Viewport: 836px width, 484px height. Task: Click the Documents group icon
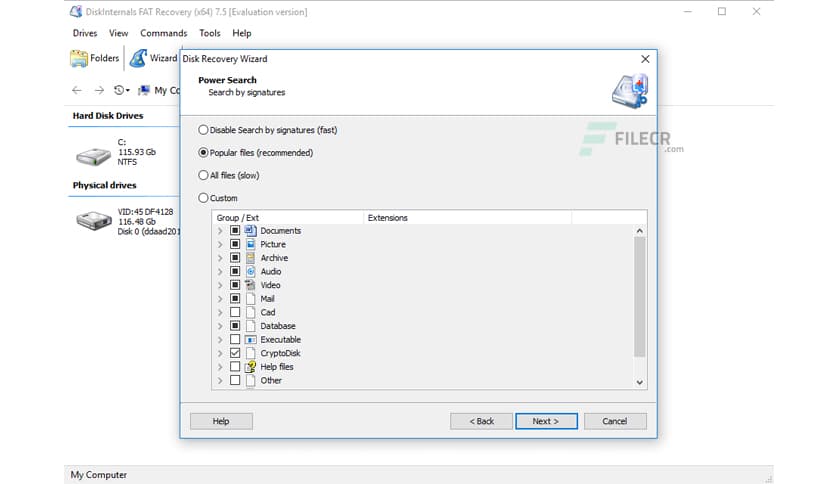point(251,231)
